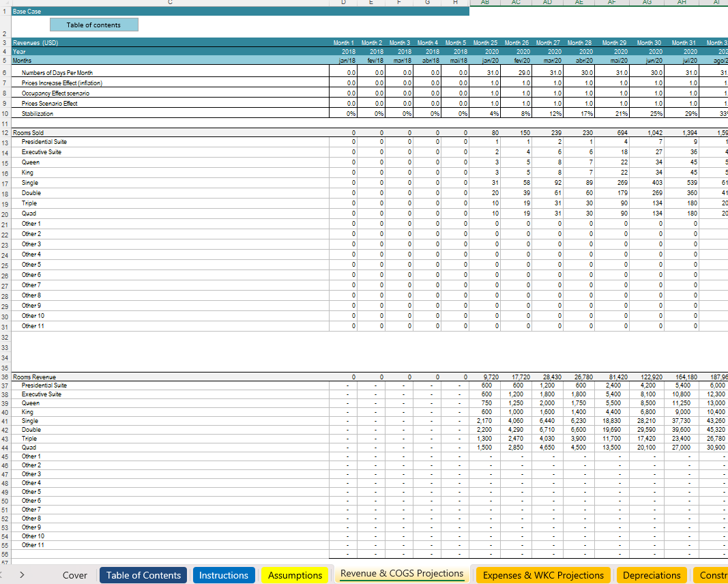This screenshot has width=728, height=584.
Task: Select column C header
Action: point(171,3)
